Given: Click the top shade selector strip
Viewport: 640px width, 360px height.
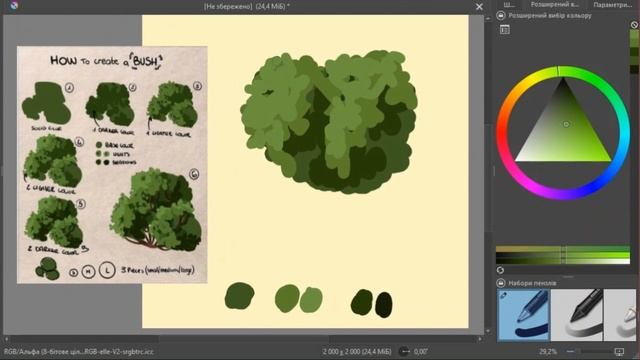Looking at the screenshot, I should [x=563, y=249].
